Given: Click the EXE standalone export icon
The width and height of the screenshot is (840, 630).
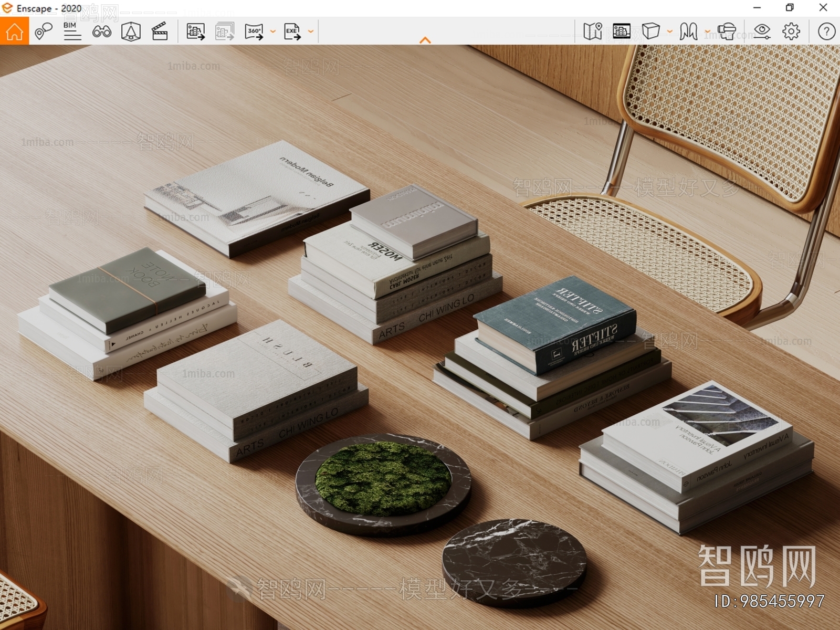Looking at the screenshot, I should pos(292,31).
